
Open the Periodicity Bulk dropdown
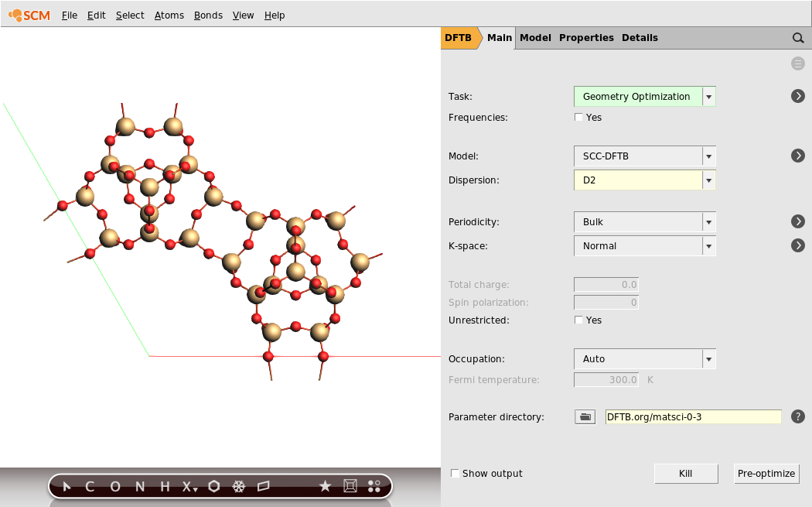[708, 221]
